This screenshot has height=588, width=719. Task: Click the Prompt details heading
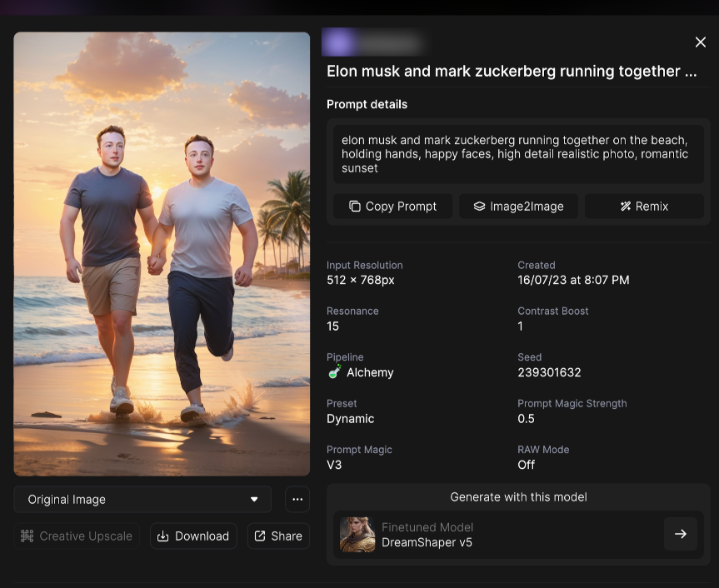tap(367, 104)
